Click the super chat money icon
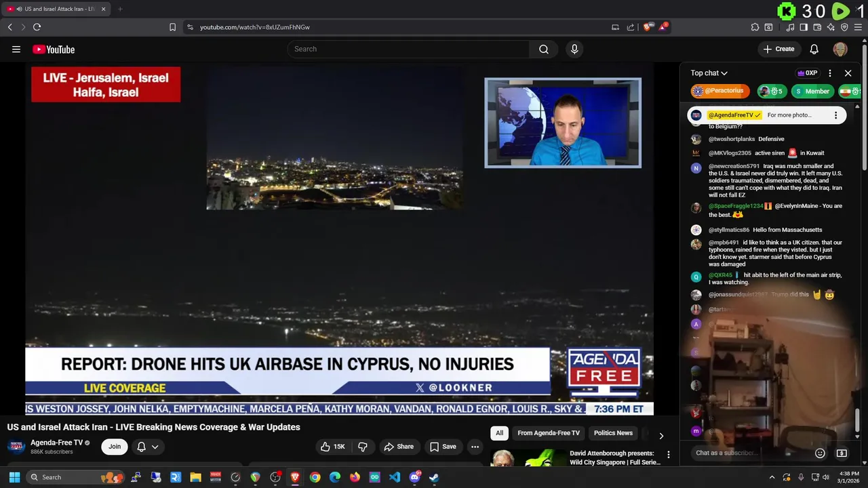This screenshot has width=868, height=488. [842, 453]
